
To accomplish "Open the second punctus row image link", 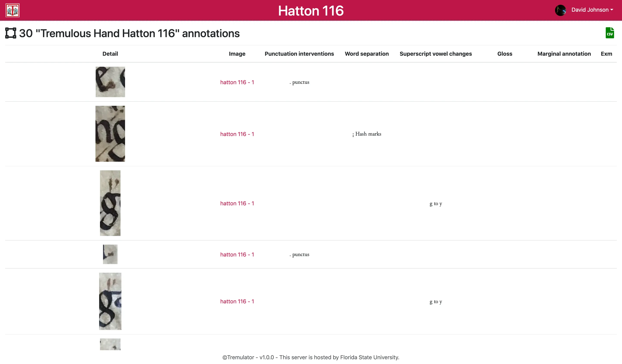I will point(237,254).
